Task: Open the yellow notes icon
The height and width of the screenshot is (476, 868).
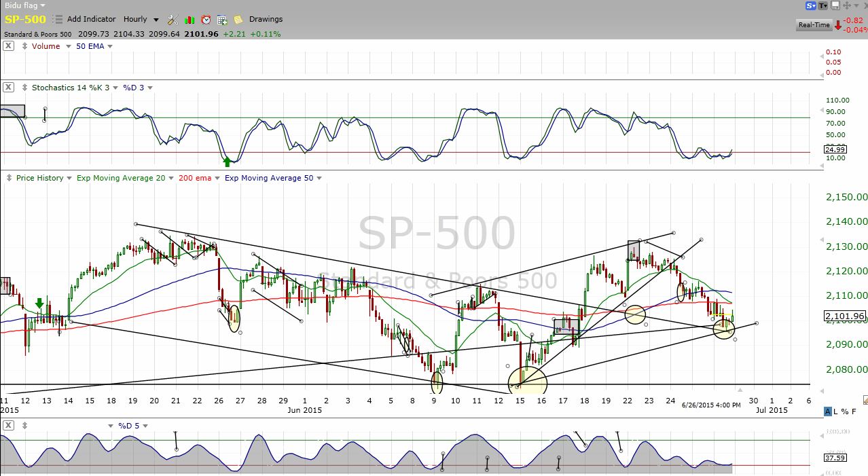Action: pyautogui.click(x=238, y=20)
